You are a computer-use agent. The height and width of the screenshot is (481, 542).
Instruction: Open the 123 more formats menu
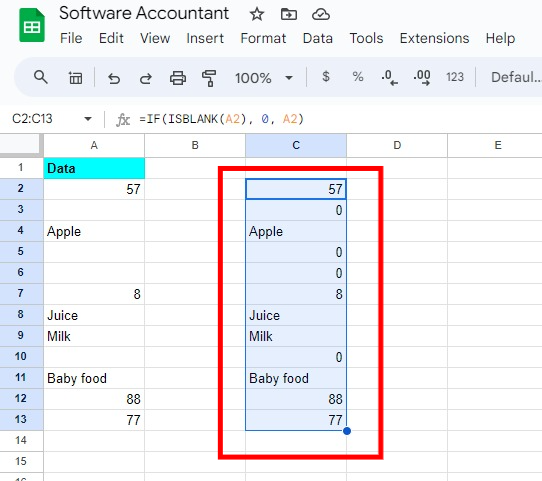point(455,77)
